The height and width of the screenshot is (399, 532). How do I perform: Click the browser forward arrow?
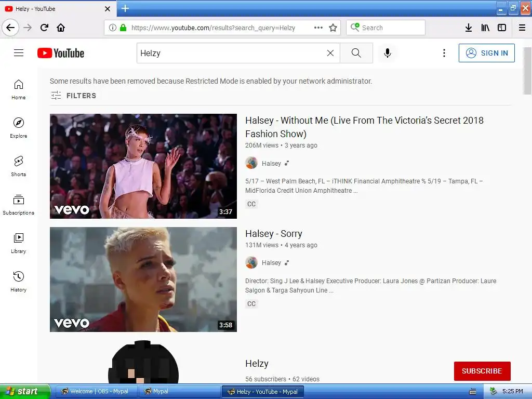click(28, 28)
